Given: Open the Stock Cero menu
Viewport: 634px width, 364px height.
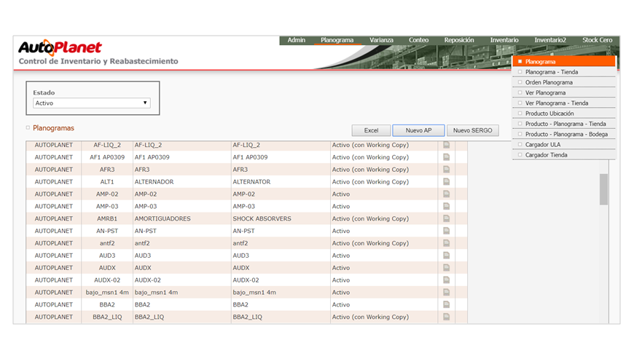Looking at the screenshot, I should pyautogui.click(x=597, y=40).
